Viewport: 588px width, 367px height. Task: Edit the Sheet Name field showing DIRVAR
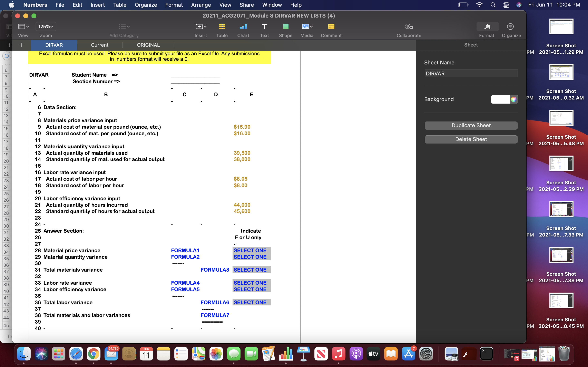(471, 73)
